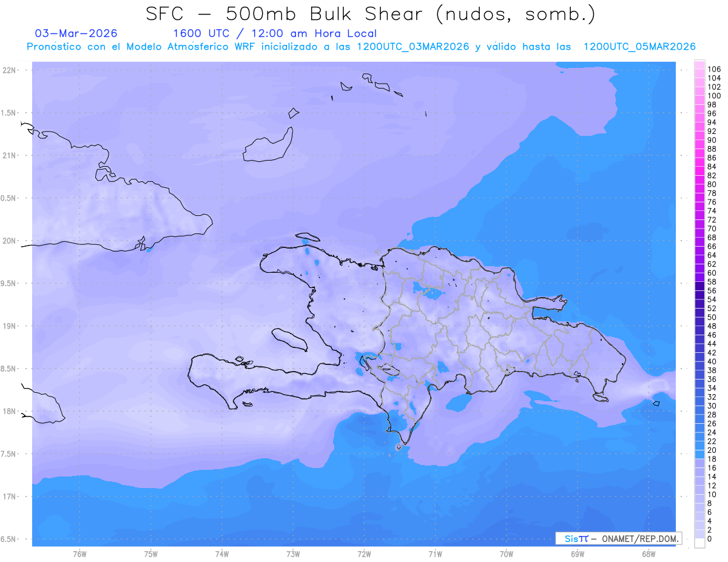Click the "1200UTC_05MAR2026" valid-until time
728x562 pixels.
tap(639, 47)
